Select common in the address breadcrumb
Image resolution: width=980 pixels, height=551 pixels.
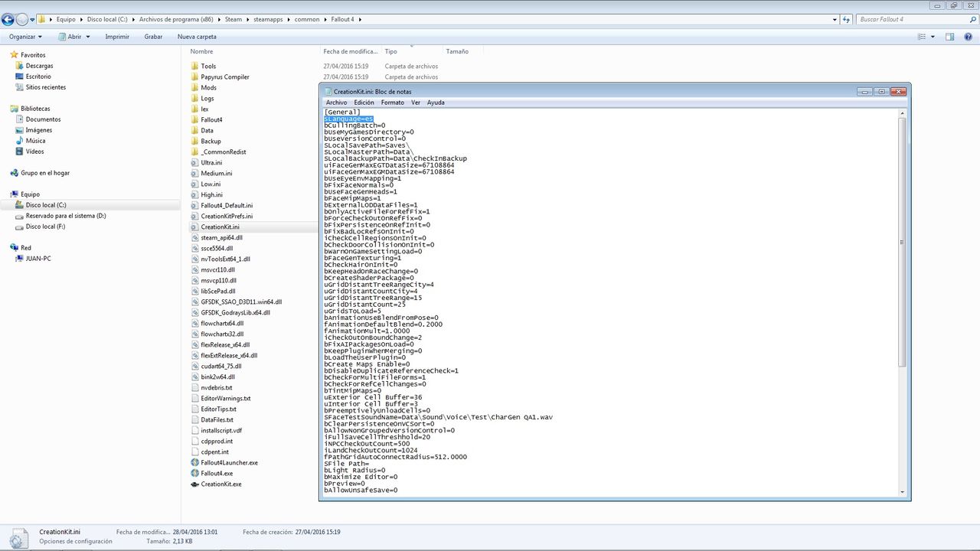[307, 19]
